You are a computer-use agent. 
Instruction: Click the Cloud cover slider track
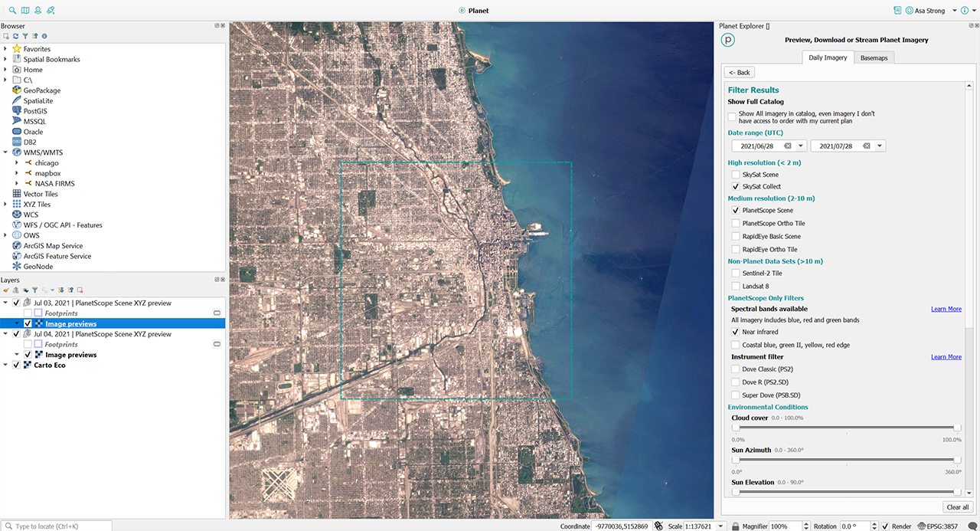point(846,428)
